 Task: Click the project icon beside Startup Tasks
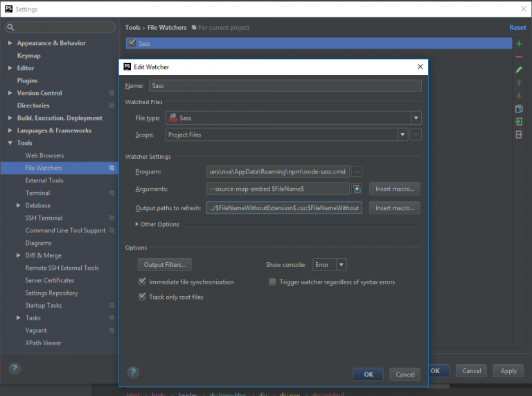point(112,305)
